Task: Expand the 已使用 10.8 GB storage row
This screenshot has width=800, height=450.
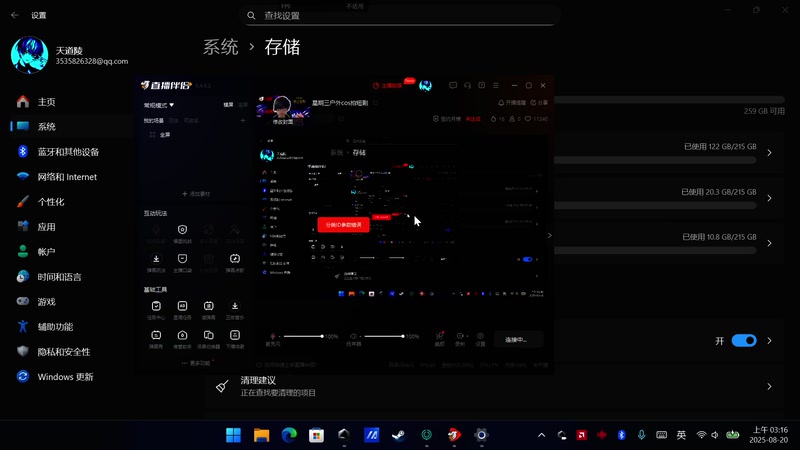Action: pos(769,243)
